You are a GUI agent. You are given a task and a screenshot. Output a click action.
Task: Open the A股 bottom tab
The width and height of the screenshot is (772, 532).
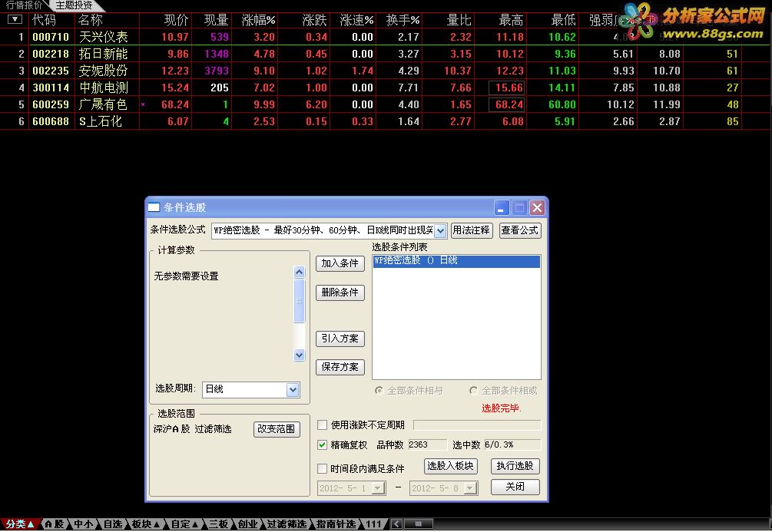coord(55,524)
